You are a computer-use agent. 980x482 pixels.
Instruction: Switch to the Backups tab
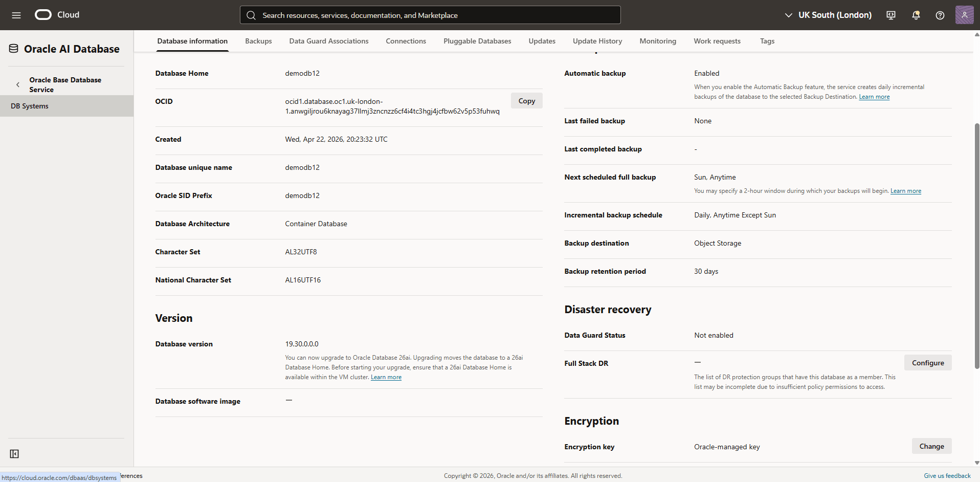click(x=258, y=41)
